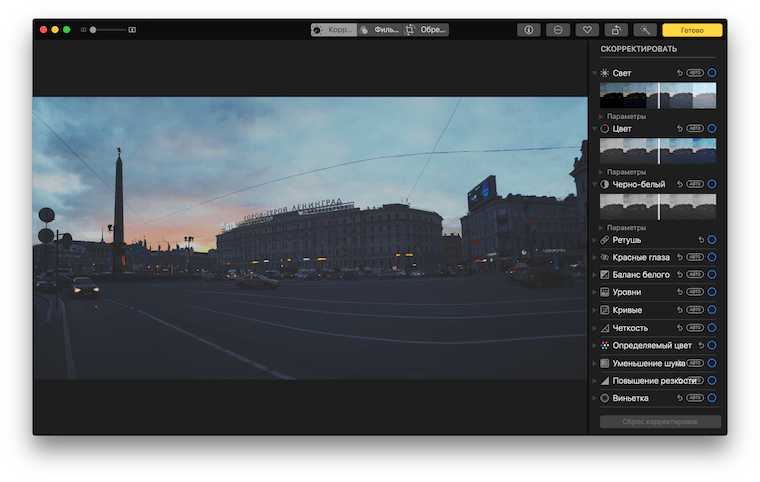Switch to the Обрезка crop tab
760x482 pixels.
[426, 30]
